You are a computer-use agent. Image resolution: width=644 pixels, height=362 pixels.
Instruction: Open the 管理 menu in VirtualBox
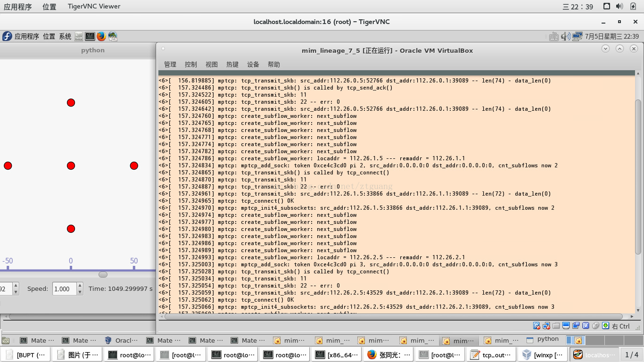[x=170, y=65]
